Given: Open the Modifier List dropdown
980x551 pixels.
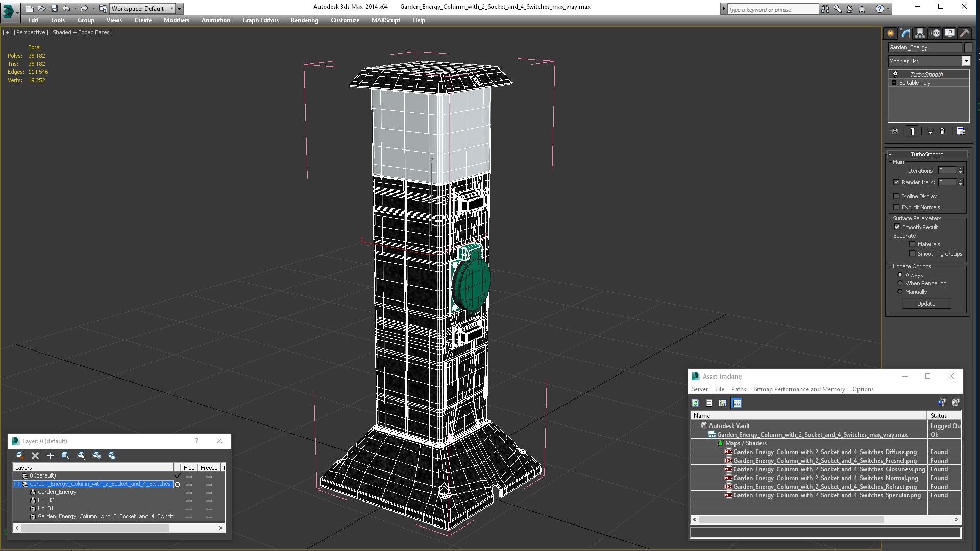Looking at the screenshot, I should 966,61.
